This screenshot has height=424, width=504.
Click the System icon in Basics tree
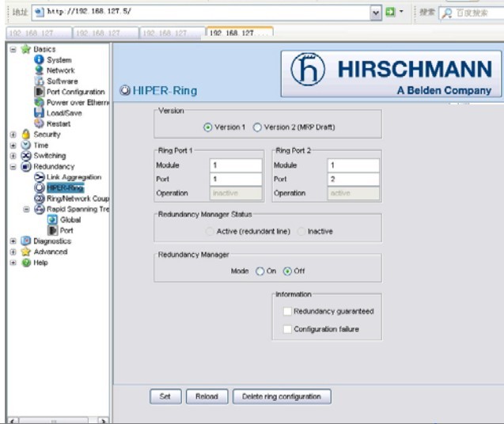(x=40, y=60)
